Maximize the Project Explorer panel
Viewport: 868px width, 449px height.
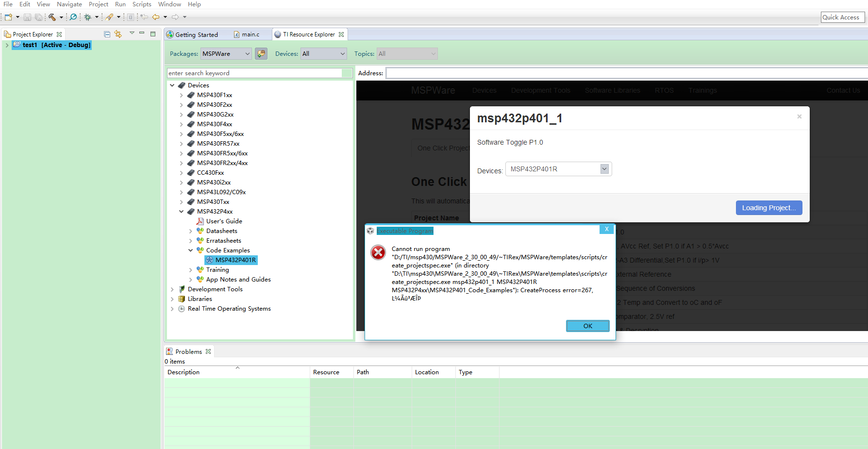click(153, 33)
